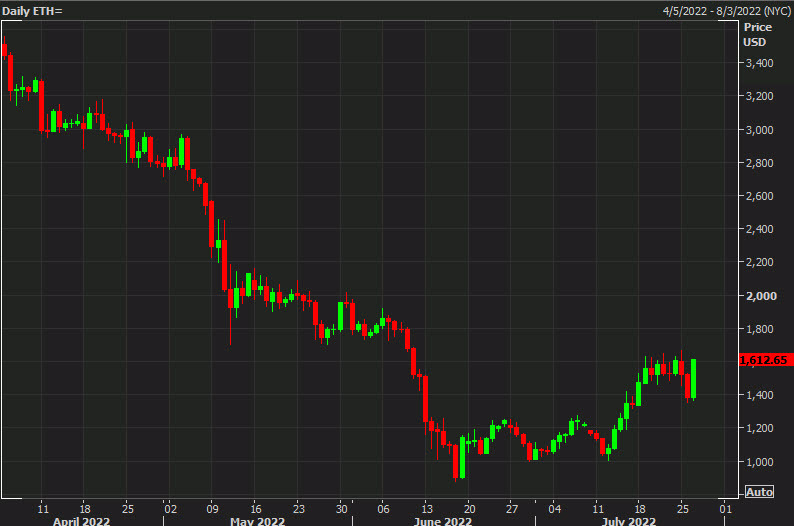The width and height of the screenshot is (794, 526).
Task: Select the June 2022 month label
Action: 443,519
